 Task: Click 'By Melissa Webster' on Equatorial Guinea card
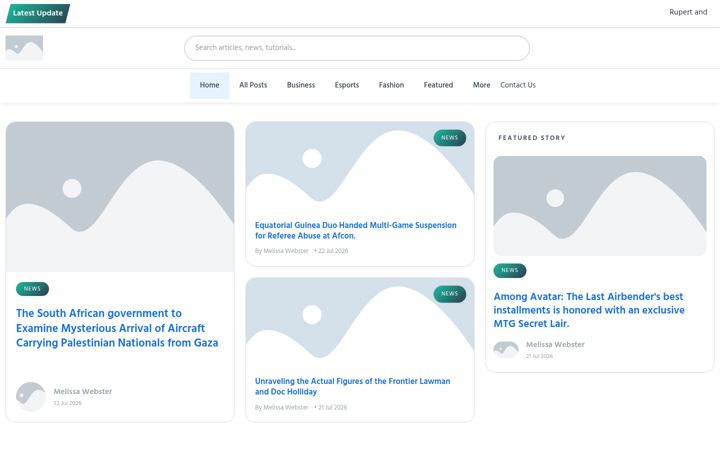point(281,251)
